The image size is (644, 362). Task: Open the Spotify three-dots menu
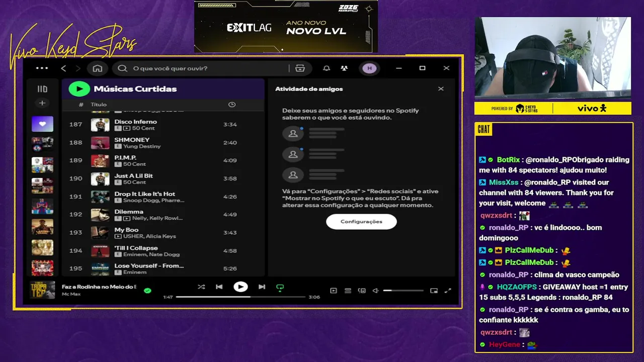[x=42, y=68]
